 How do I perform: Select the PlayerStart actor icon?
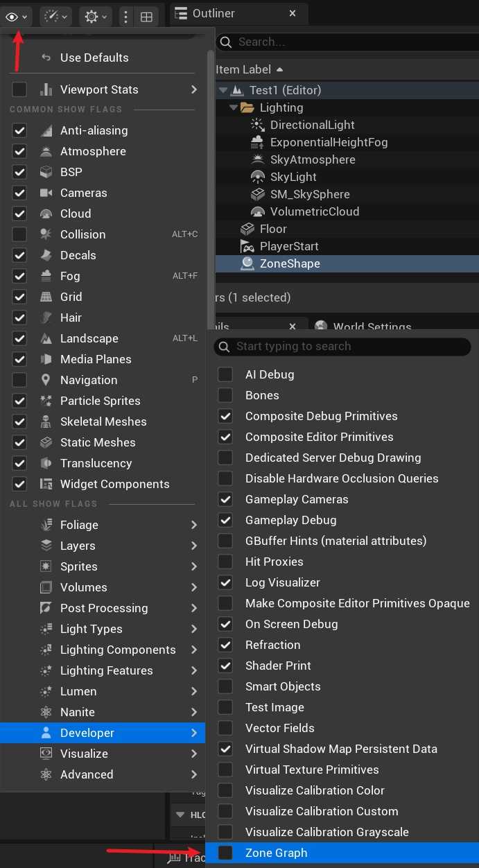[247, 246]
